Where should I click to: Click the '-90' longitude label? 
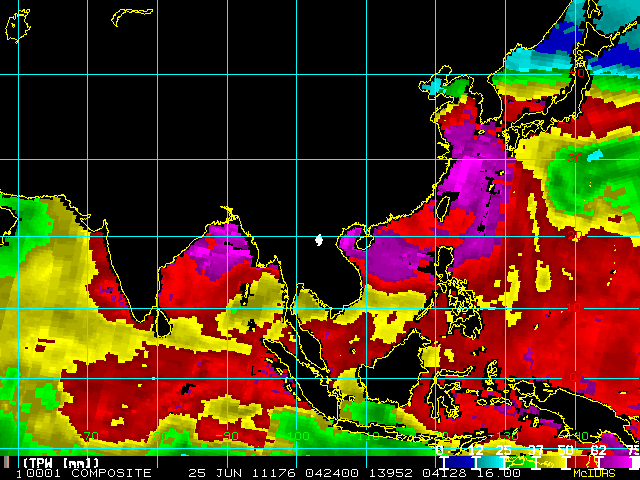[227, 436]
